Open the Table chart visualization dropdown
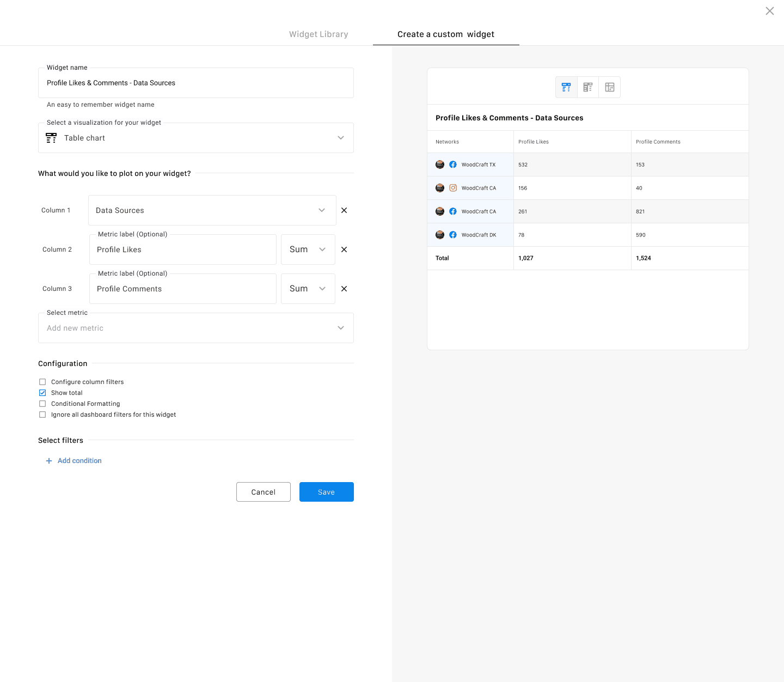784x682 pixels. click(x=196, y=138)
